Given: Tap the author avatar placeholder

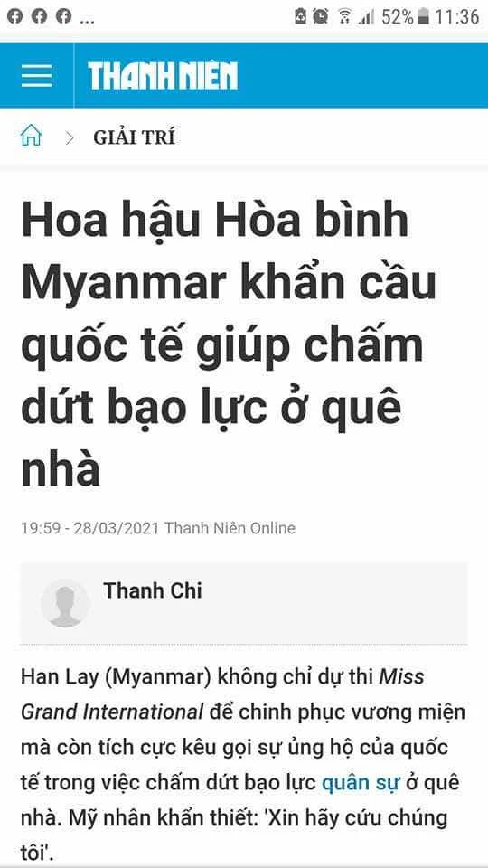Looking at the screenshot, I should [x=65, y=603].
